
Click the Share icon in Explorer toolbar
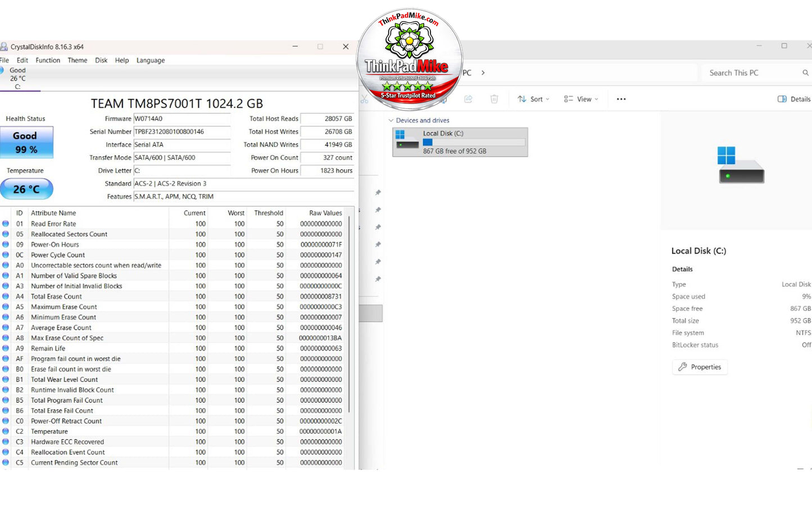point(468,99)
